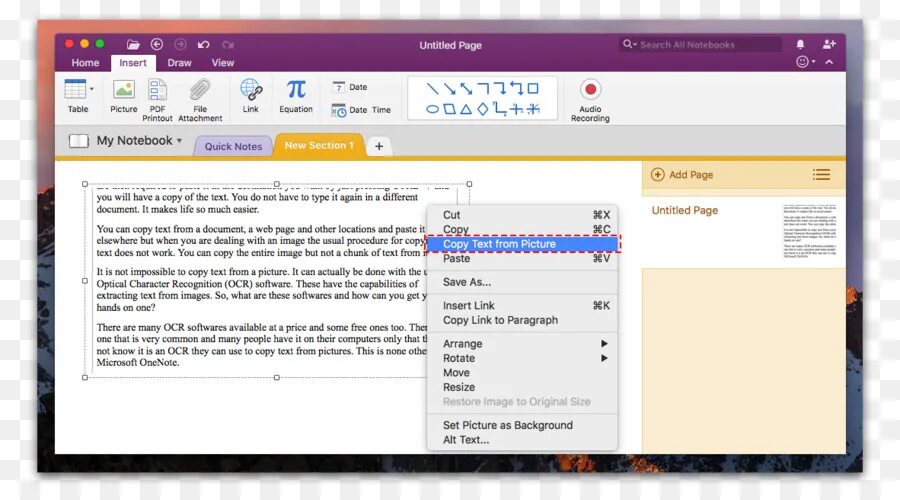Redo the last action
This screenshot has width=900, height=500.
[x=228, y=44]
